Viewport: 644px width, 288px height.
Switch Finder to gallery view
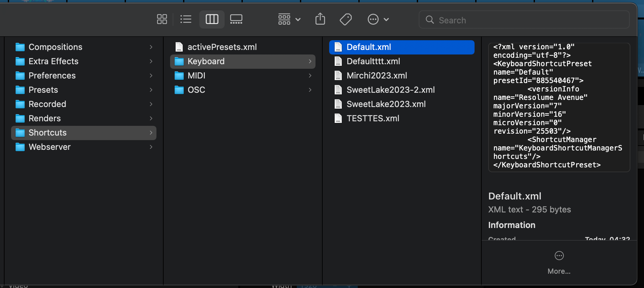click(x=236, y=19)
